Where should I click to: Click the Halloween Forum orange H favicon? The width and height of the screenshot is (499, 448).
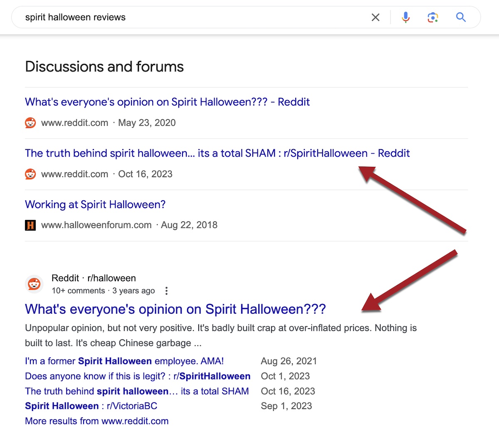[30, 225]
